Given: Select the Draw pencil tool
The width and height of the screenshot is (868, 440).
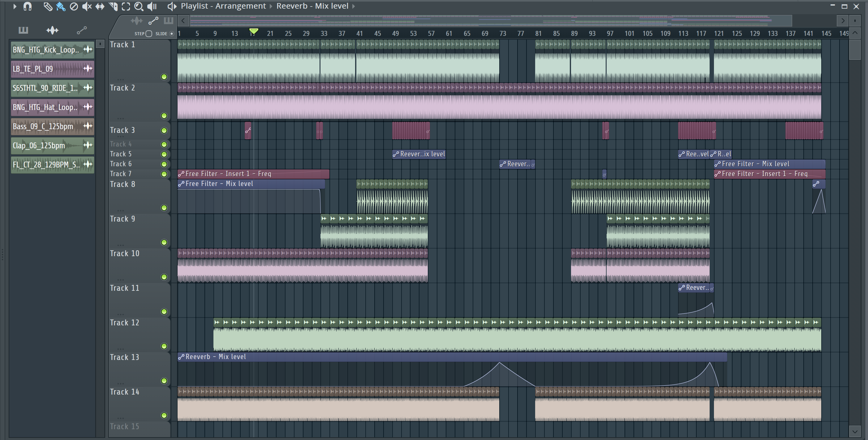Looking at the screenshot, I should pyautogui.click(x=48, y=6).
